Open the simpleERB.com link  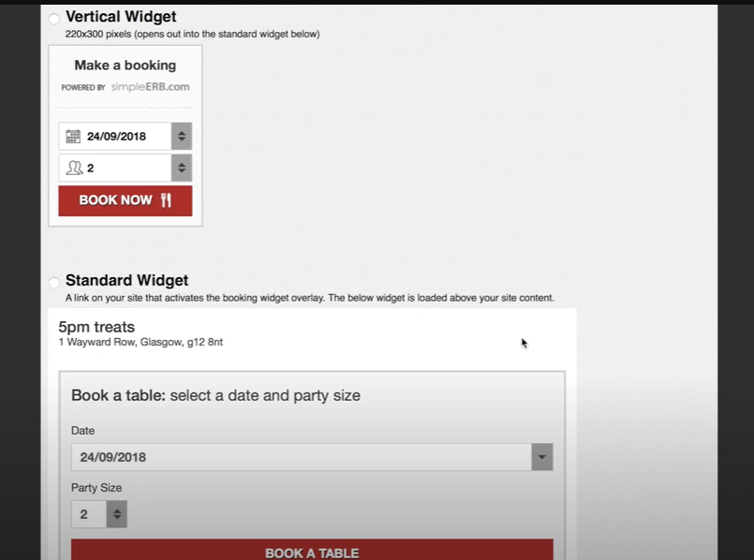pyautogui.click(x=148, y=87)
